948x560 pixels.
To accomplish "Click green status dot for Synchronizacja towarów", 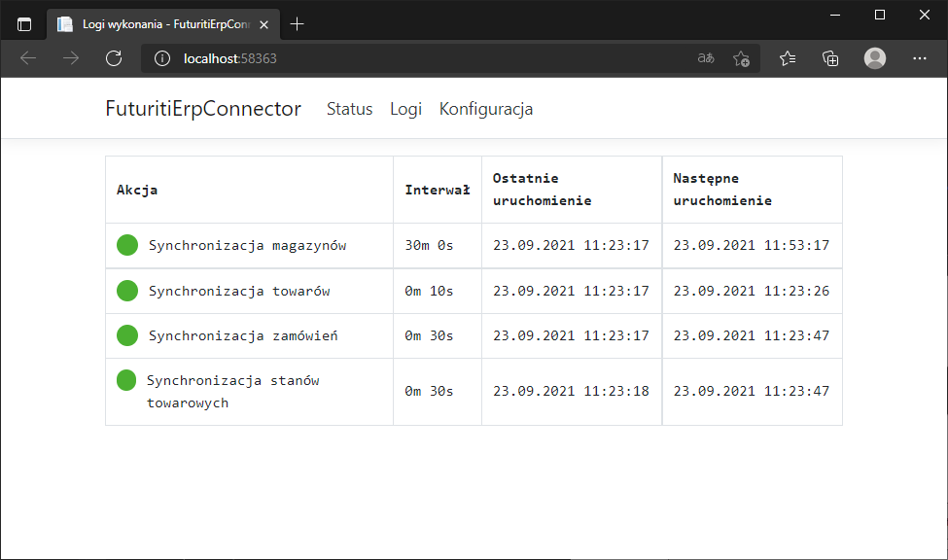I will coord(126,291).
